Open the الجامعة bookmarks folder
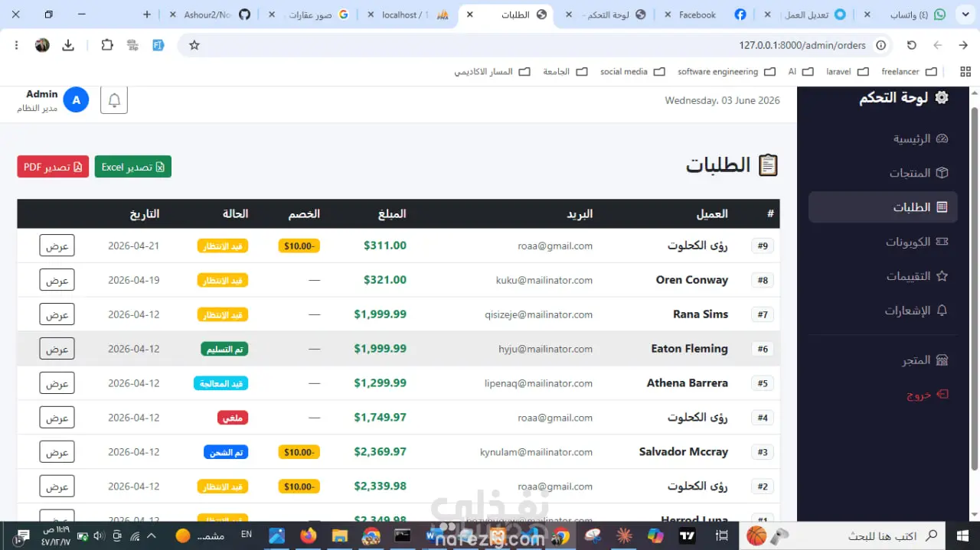Image resolution: width=980 pixels, height=550 pixels. [x=565, y=72]
